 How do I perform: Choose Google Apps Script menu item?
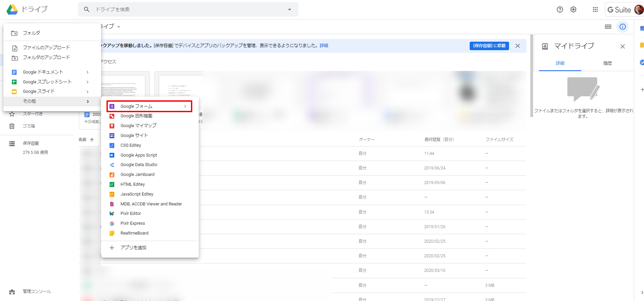click(139, 155)
